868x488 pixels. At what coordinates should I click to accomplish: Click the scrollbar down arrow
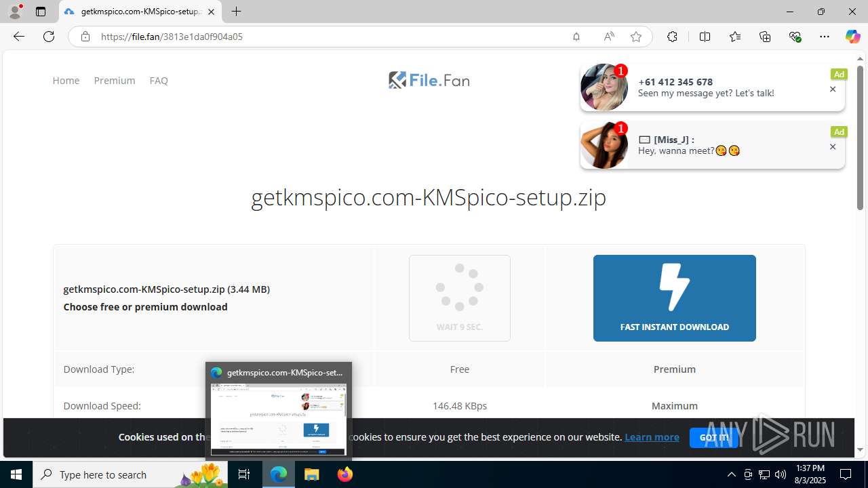click(x=860, y=449)
